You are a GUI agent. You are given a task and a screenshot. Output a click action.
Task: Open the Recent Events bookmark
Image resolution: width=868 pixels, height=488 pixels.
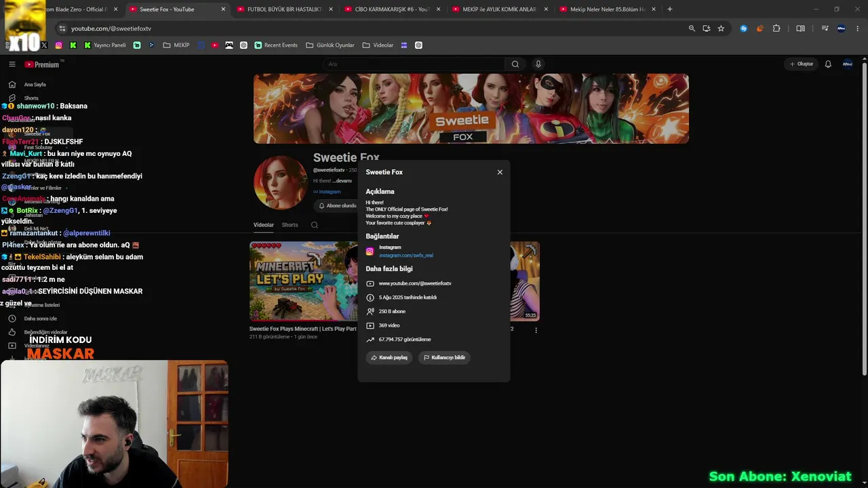pos(276,45)
